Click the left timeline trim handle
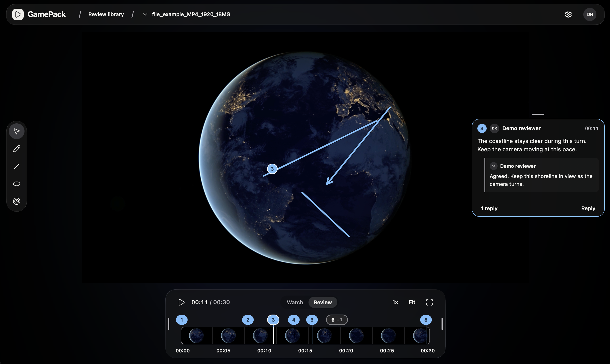This screenshot has width=610, height=364. (168, 324)
